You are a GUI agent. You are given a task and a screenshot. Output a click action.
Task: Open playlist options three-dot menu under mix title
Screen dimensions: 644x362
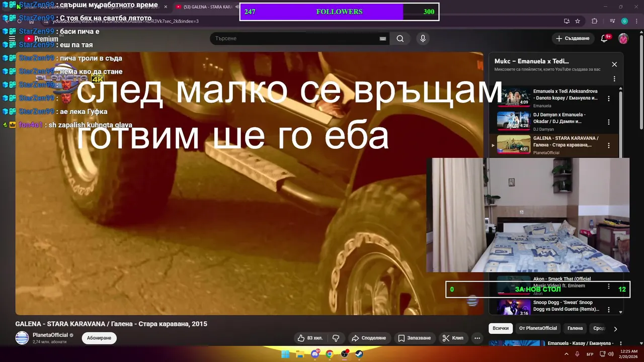(614, 79)
